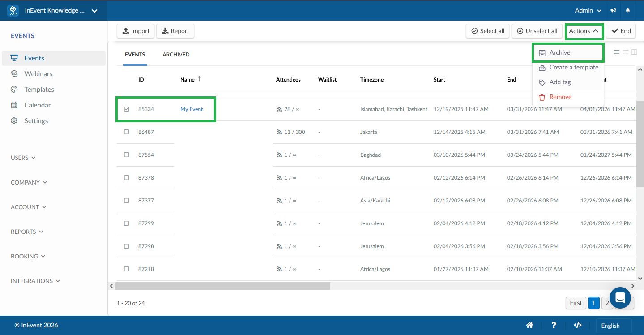Tick the checkbox for event 87378
Viewport: 644px width, 335px height.
click(127, 178)
